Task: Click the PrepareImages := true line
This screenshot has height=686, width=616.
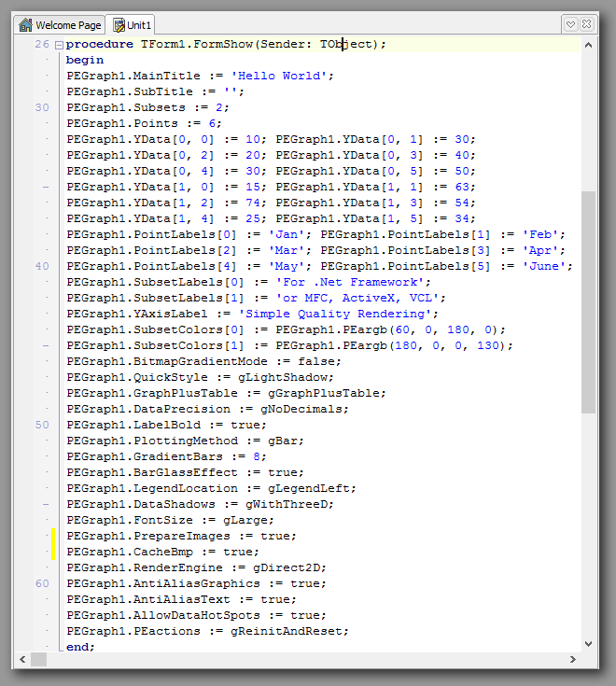Action: click(x=181, y=536)
